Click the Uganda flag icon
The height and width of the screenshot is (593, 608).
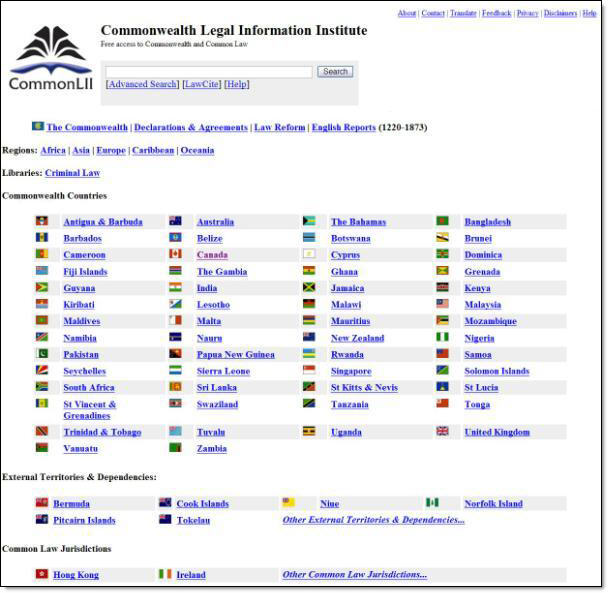pyautogui.click(x=309, y=431)
